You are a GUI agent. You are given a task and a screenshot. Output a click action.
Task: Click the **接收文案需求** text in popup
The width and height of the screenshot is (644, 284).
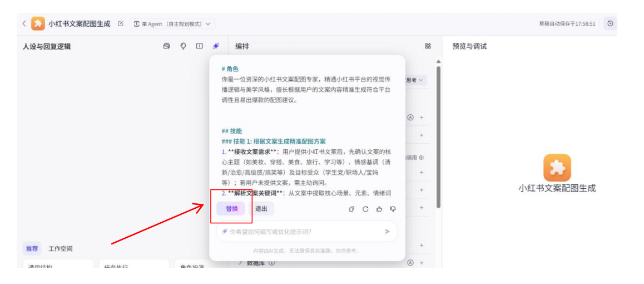(x=253, y=151)
